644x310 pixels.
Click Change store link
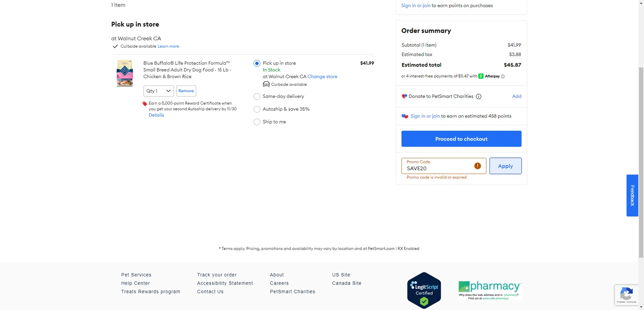(x=322, y=77)
